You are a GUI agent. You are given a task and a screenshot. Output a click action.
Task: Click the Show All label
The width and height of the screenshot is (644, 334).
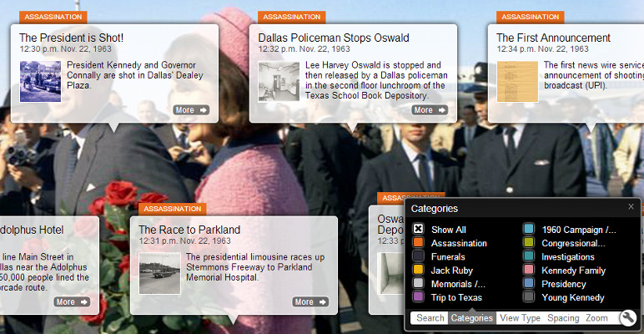(x=449, y=230)
